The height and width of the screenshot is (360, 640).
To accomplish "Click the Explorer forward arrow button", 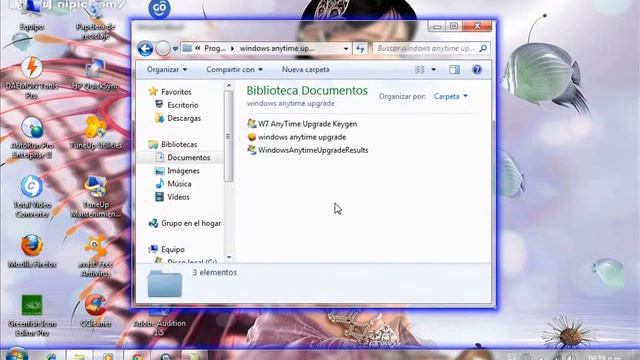I will [x=162, y=49].
